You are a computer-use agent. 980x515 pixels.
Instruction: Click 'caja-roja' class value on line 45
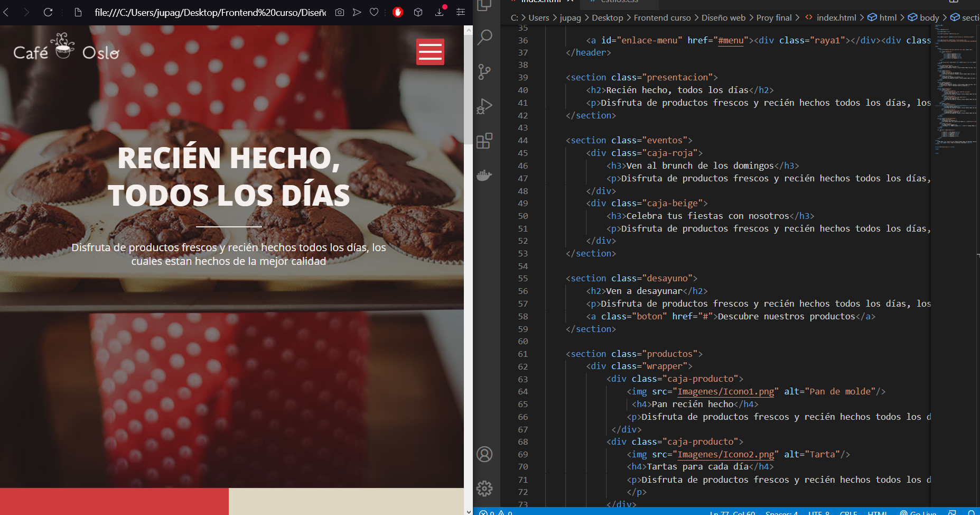pyautogui.click(x=670, y=153)
